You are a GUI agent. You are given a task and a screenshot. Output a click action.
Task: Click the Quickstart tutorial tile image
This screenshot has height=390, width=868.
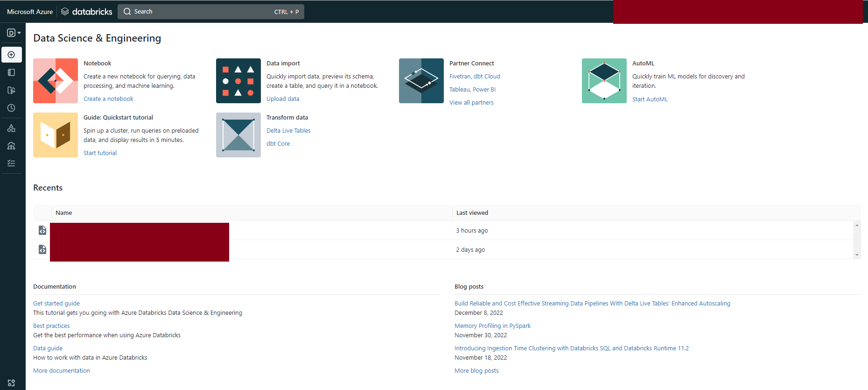click(x=56, y=135)
